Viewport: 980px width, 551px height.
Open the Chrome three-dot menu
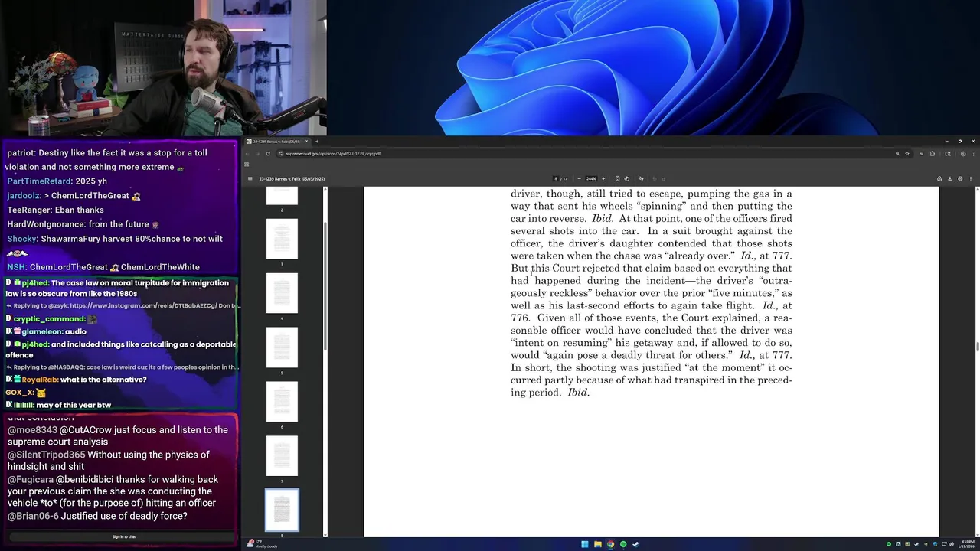tap(972, 153)
